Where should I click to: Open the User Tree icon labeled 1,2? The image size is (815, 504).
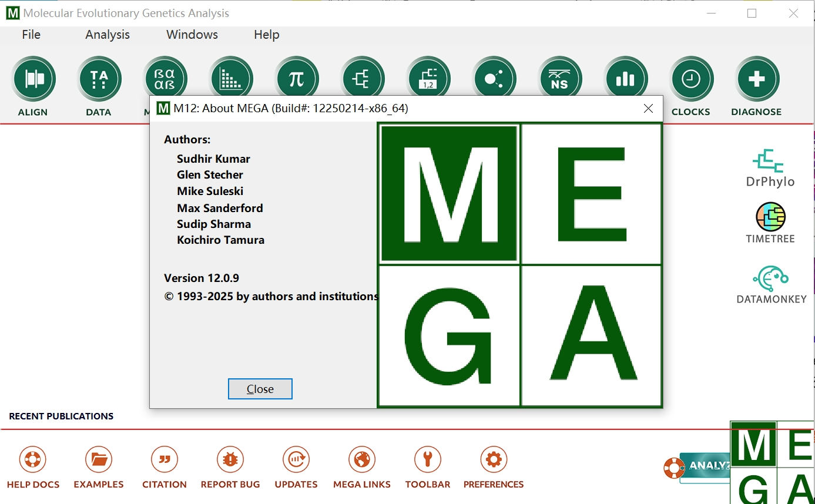[x=428, y=76]
